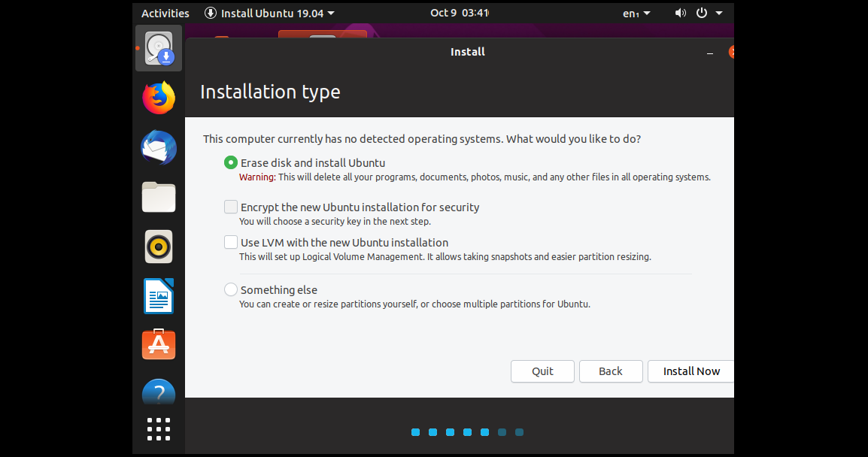Click the Show Applications grid icon
This screenshot has width=868, height=457.
point(158,428)
